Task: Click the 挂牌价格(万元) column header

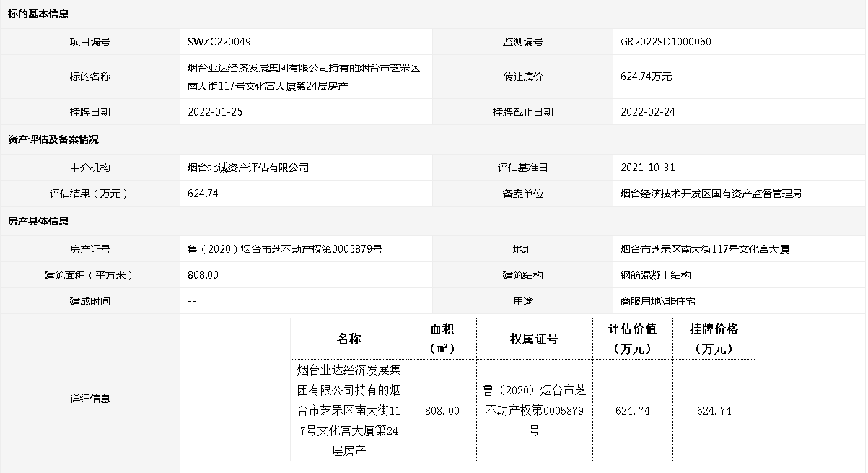Action: coord(714,339)
